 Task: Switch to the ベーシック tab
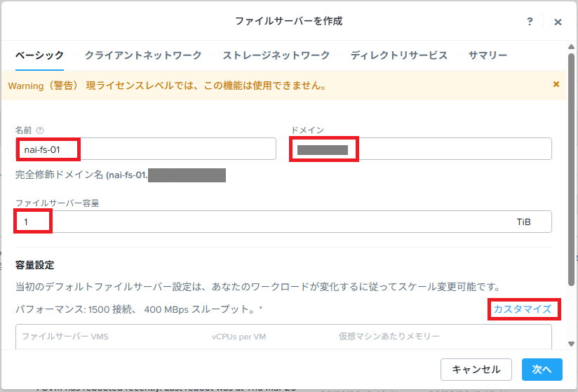coord(39,55)
